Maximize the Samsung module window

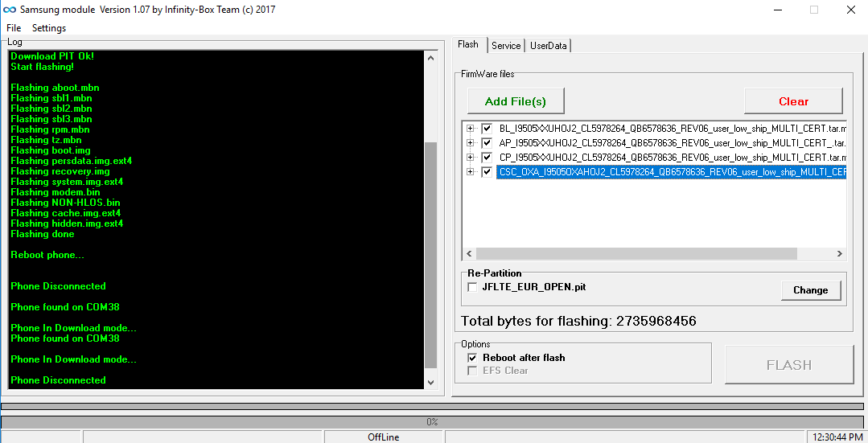tap(814, 10)
